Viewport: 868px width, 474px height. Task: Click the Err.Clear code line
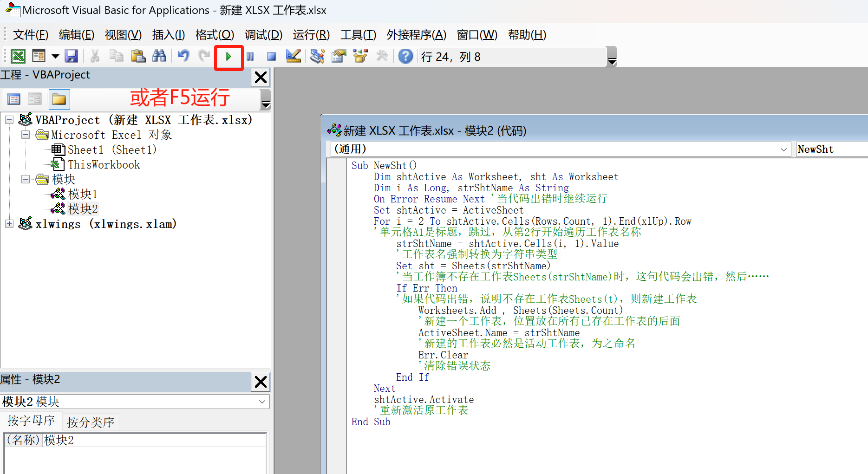pyautogui.click(x=443, y=355)
